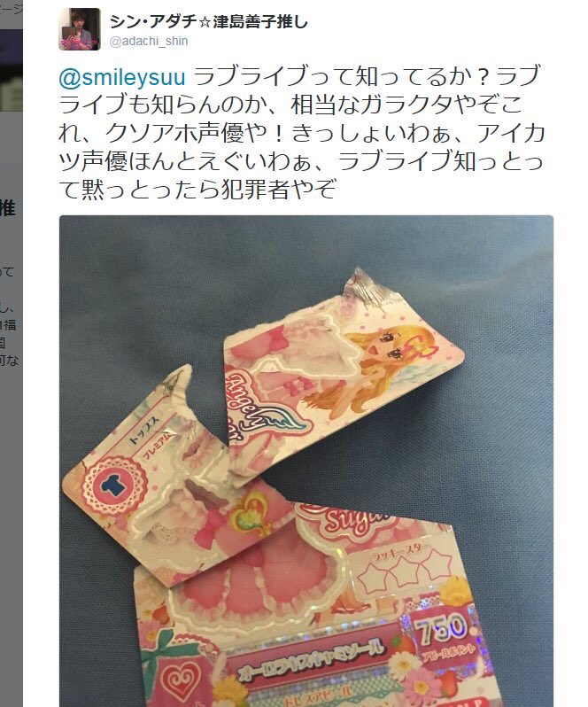
Task: Click the ラッキースター stars on the card
Action: 407,571
